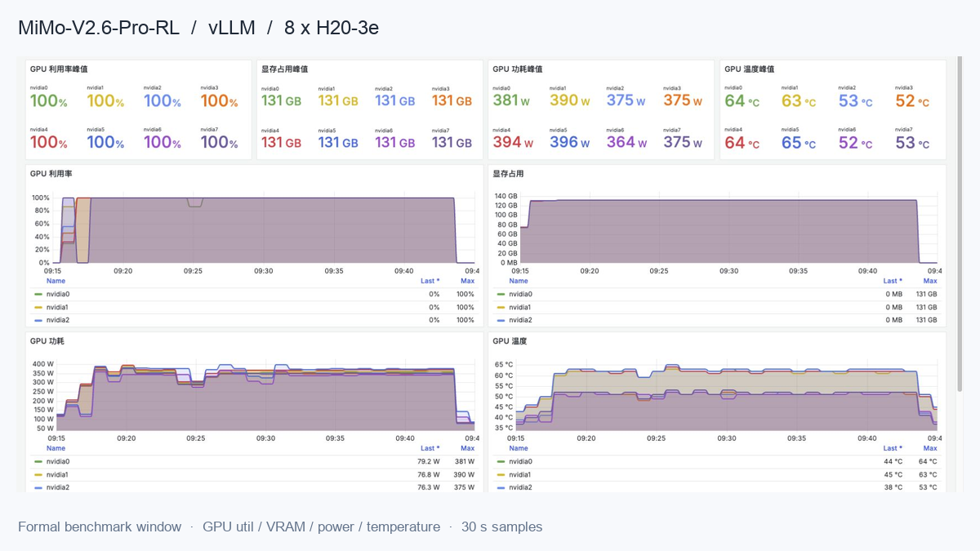Screen dimensions: 980x551
Task: Click nvidia0 100% utilization peak value
Action: click(x=49, y=100)
